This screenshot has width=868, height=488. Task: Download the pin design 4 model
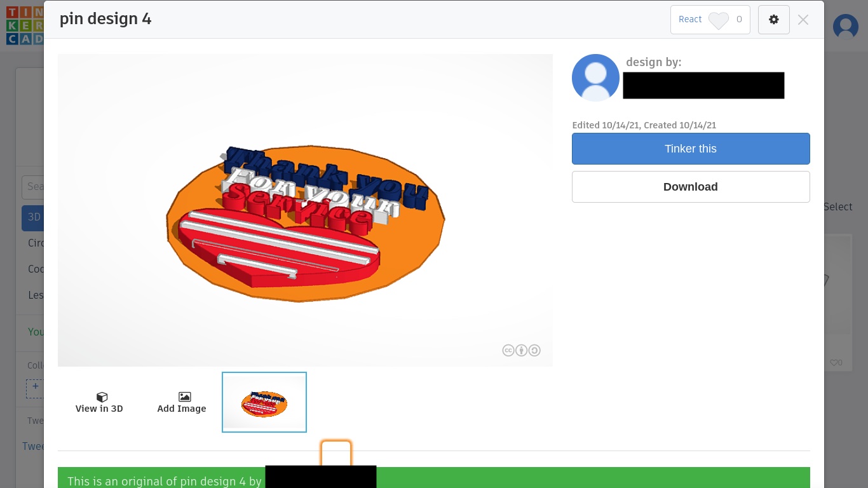tap(691, 187)
